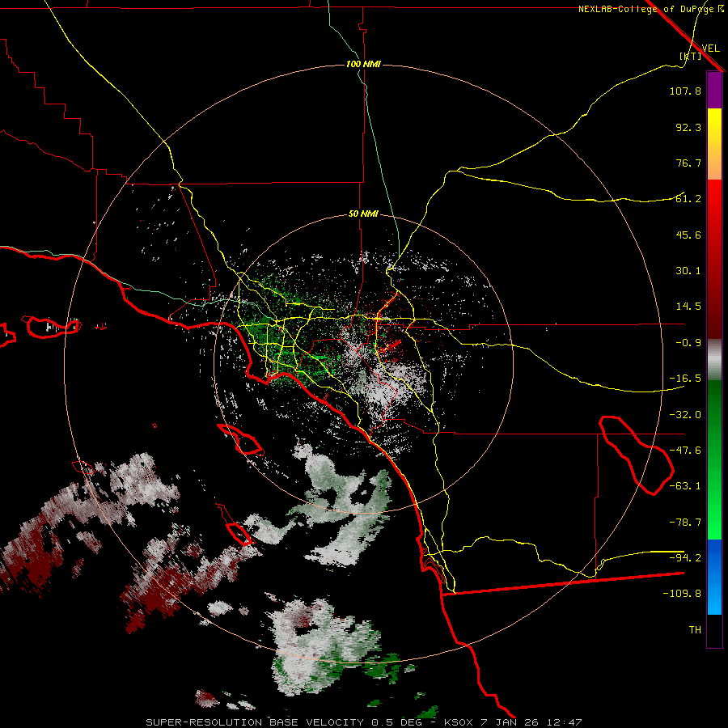The image size is (728, 728).
Task: Click the 45.6 velocity scale value
Action: tap(688, 235)
